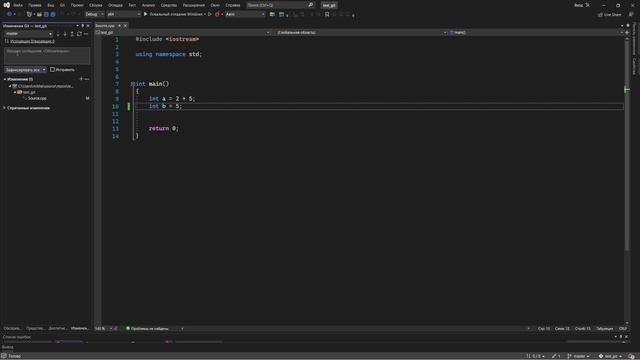Open the Commit All button dropdown arrow
Viewport: 640px width, 360px height.
click(44, 70)
